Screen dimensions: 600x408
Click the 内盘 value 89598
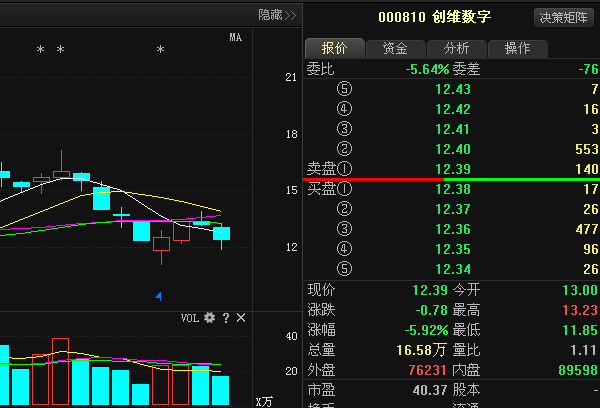578,370
